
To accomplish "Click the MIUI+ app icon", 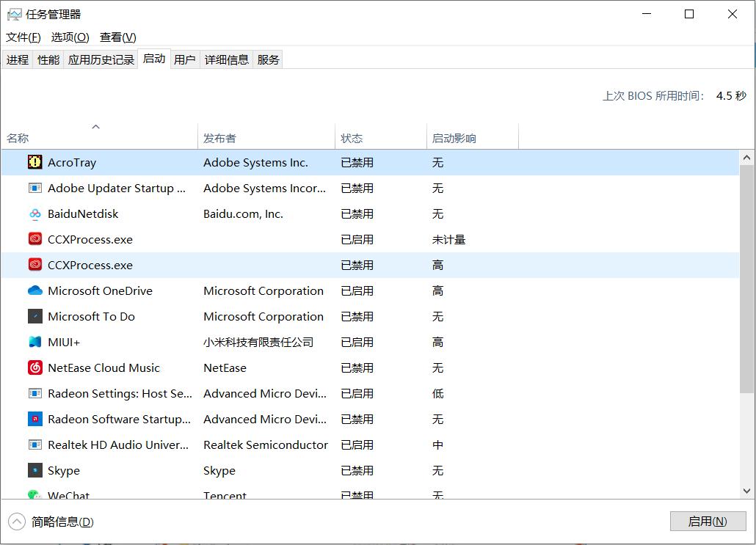I will point(34,342).
